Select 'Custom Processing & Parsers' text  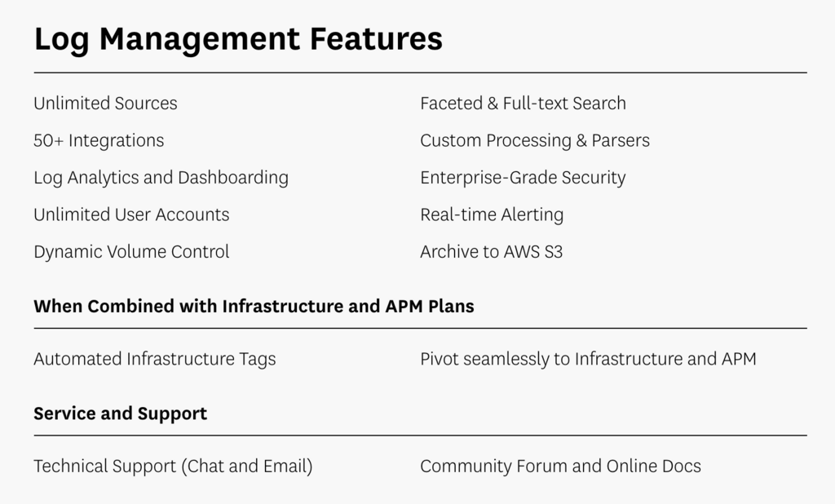(535, 140)
